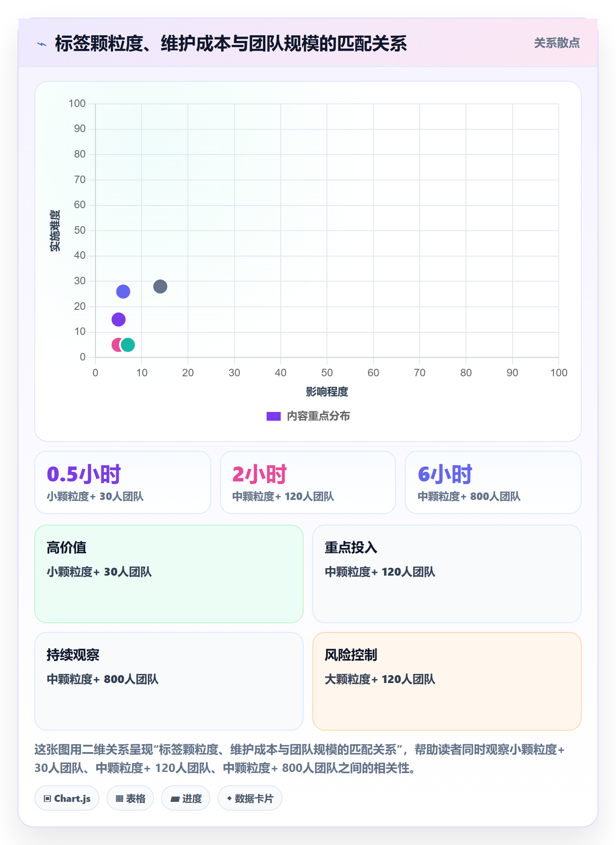Image resolution: width=616 pixels, height=845 pixels.
Task: Click the 内容重点分布 legend label
Action: click(x=319, y=416)
